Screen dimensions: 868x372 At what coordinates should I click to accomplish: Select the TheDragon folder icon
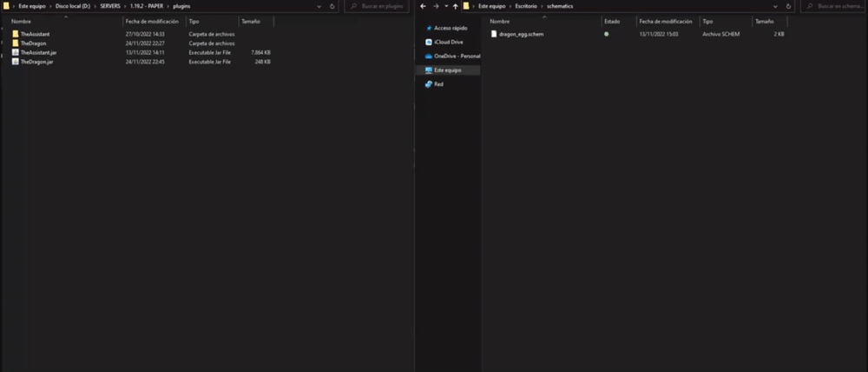tap(16, 43)
